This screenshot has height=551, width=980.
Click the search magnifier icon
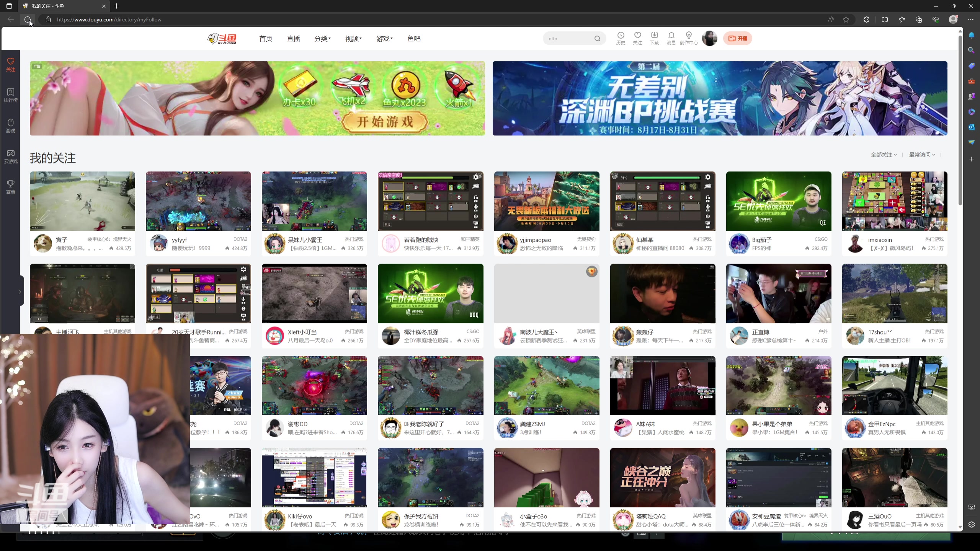click(597, 38)
